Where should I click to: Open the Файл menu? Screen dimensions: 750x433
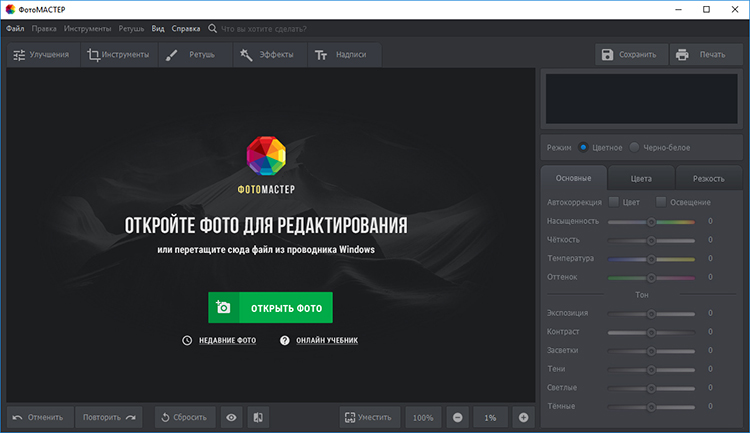click(15, 29)
